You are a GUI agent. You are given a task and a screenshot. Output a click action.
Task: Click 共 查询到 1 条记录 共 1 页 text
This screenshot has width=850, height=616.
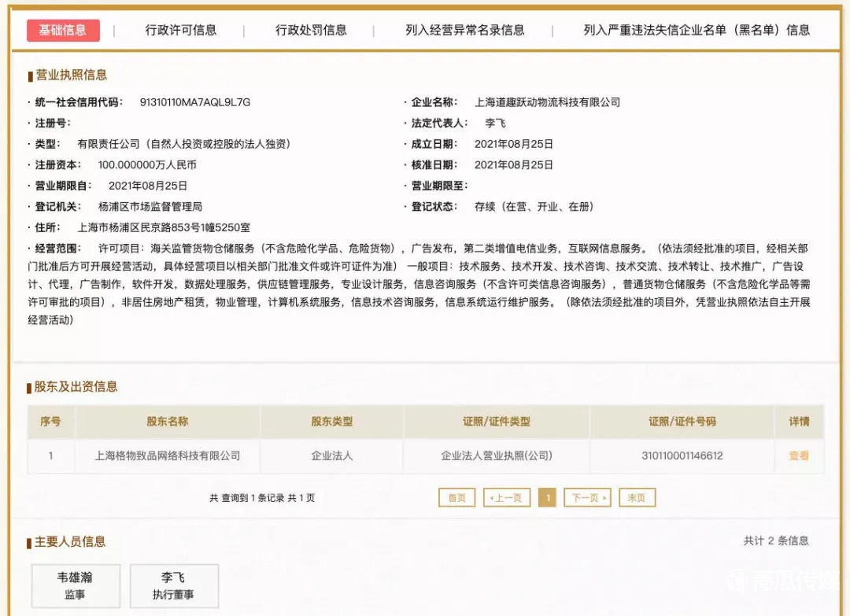[x=262, y=498]
